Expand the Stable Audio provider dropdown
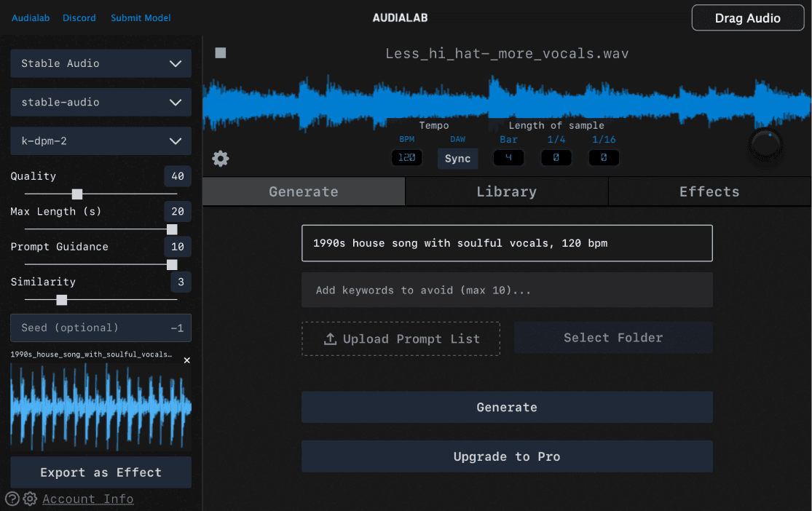 (100, 63)
